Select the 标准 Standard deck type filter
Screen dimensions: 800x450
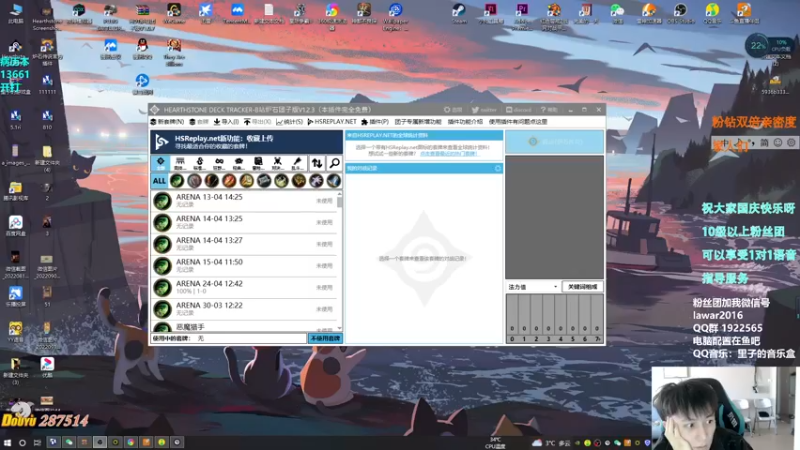(x=199, y=163)
